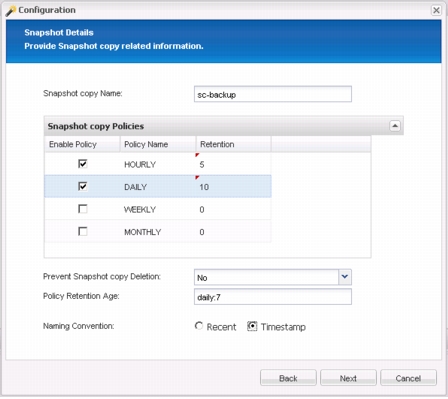Click the Cancel button
The image size is (448, 399).
point(408,378)
